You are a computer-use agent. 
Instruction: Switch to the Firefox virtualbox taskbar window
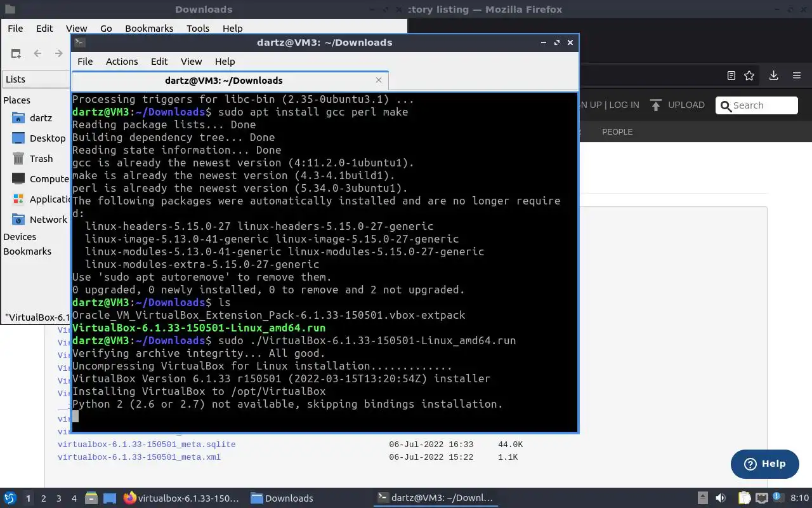point(181,498)
